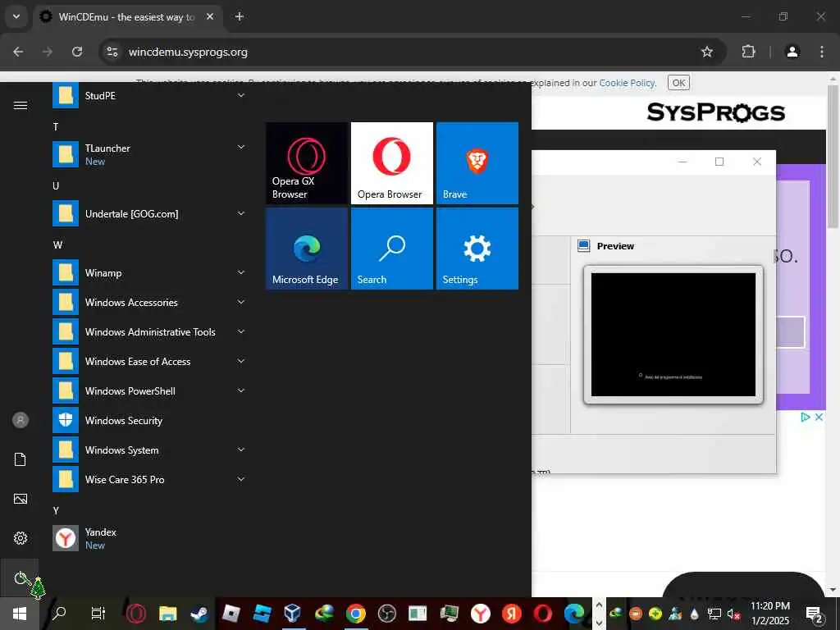840x630 pixels.
Task: Open Roblox from the taskbar
Action: pos(231,613)
